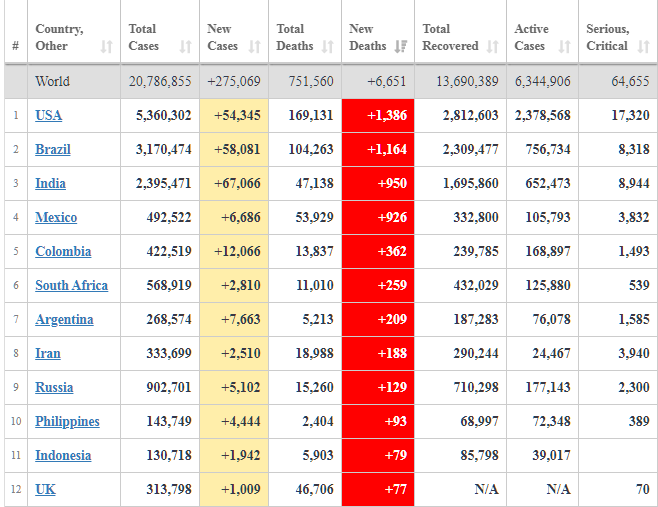This screenshot has width=658, height=507.
Task: Click the # rank column header
Action: (15, 46)
